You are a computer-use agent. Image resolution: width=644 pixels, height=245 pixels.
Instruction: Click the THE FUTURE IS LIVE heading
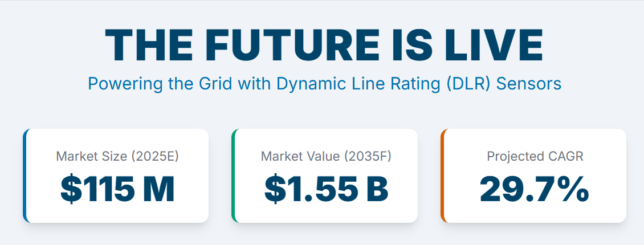324,46
